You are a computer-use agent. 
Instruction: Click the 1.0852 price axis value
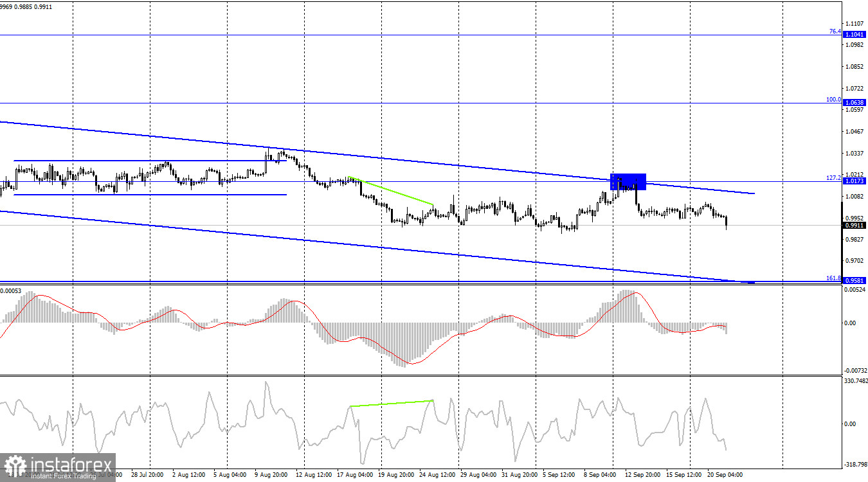click(854, 67)
